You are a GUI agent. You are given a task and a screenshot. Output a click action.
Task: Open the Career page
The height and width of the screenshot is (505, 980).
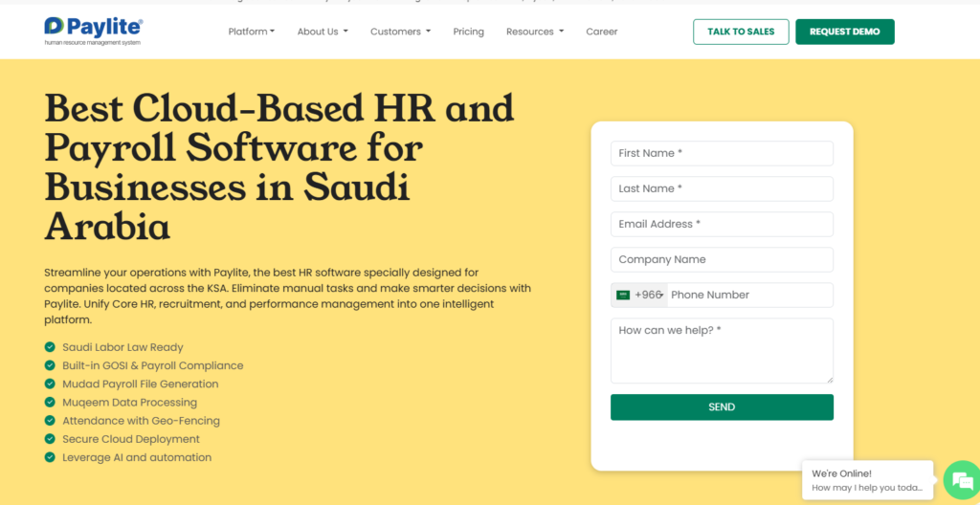[x=602, y=32]
